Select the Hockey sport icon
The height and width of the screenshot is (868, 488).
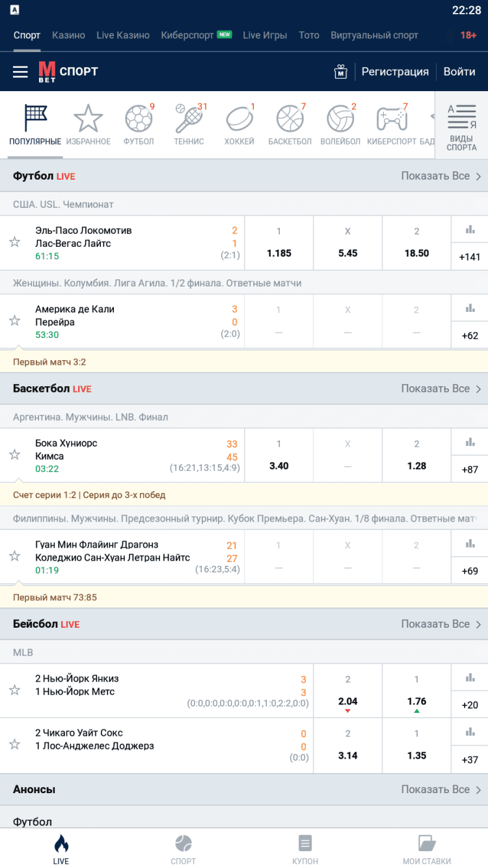click(x=239, y=125)
